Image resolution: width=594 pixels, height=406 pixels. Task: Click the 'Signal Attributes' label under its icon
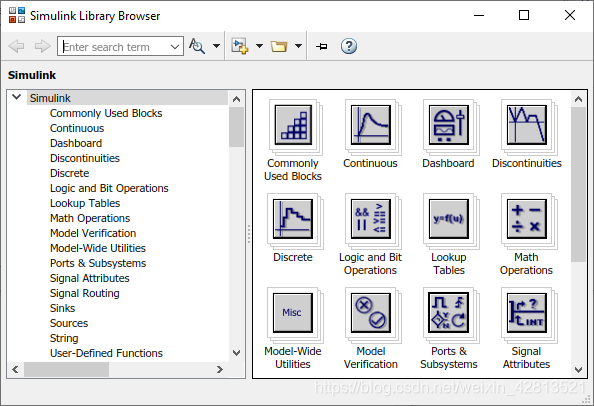click(526, 358)
